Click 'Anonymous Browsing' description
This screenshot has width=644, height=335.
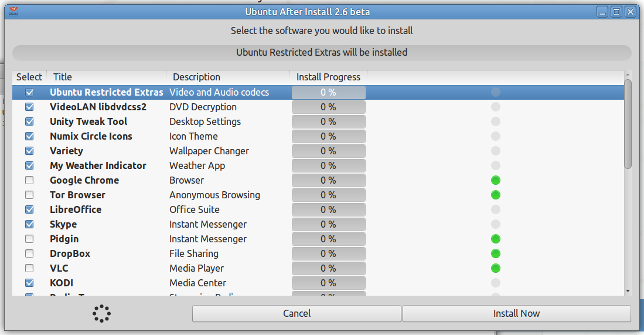[215, 195]
